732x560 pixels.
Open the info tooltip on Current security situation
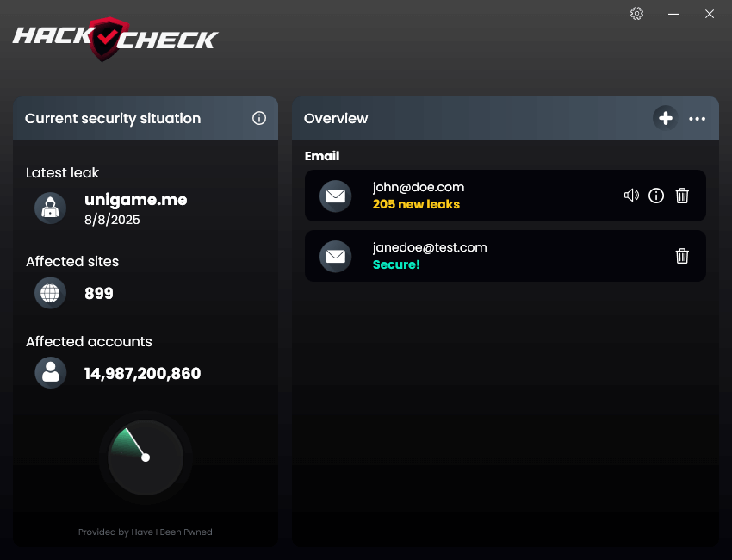click(x=259, y=118)
